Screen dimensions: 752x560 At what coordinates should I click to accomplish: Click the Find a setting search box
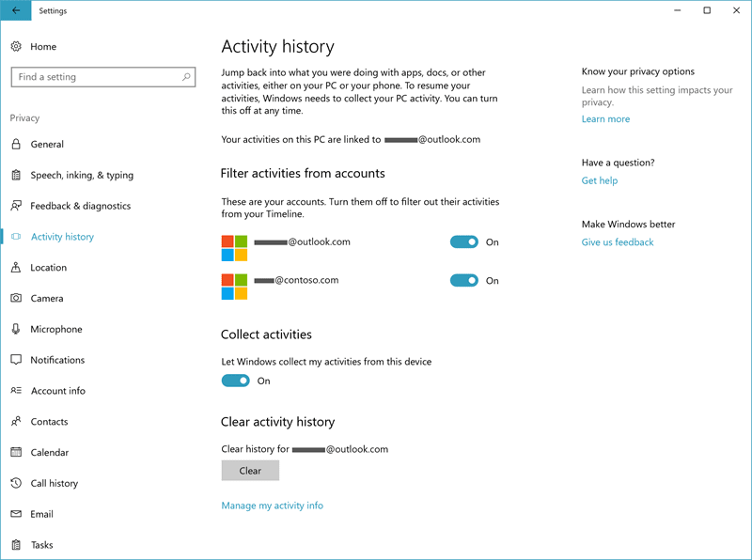103,76
